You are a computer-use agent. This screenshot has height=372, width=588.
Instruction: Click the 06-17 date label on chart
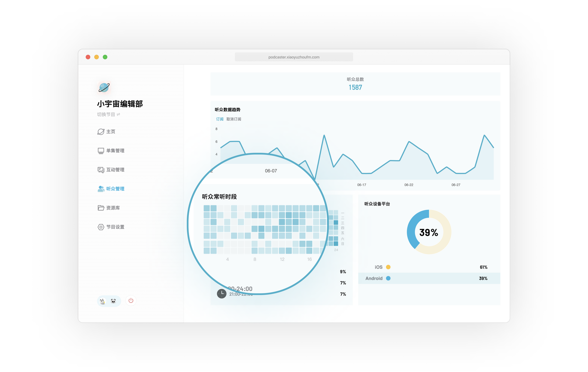tap(362, 185)
